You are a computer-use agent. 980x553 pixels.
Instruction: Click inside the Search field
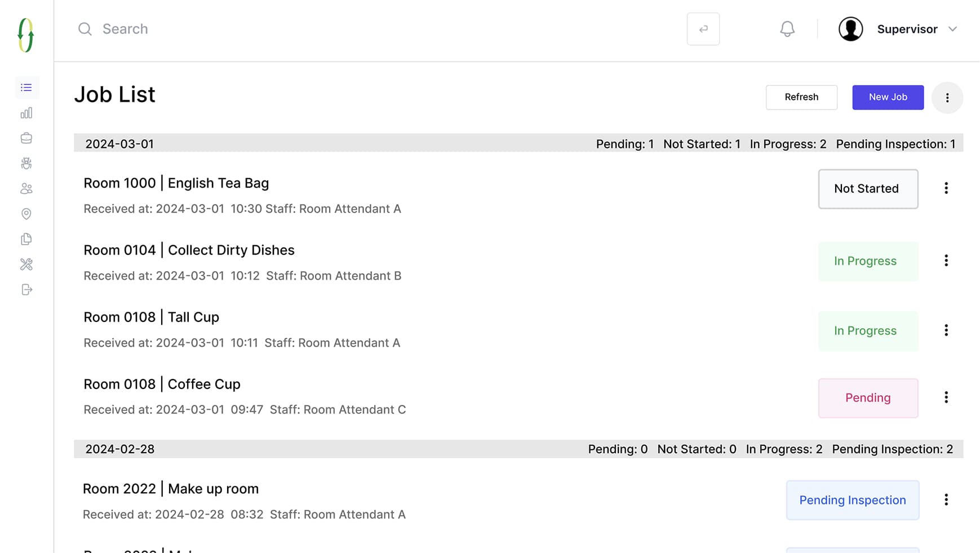169,29
